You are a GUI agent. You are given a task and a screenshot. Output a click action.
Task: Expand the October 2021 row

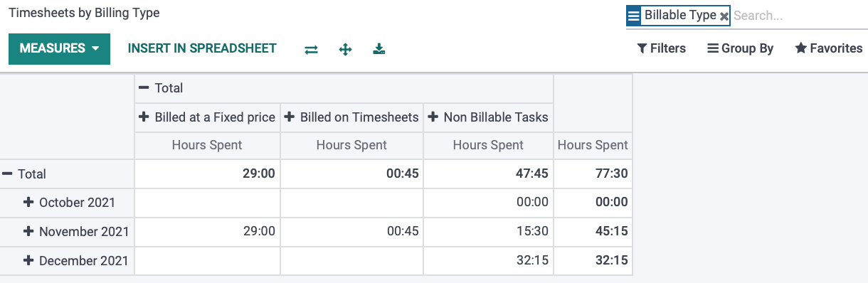pos(69,203)
